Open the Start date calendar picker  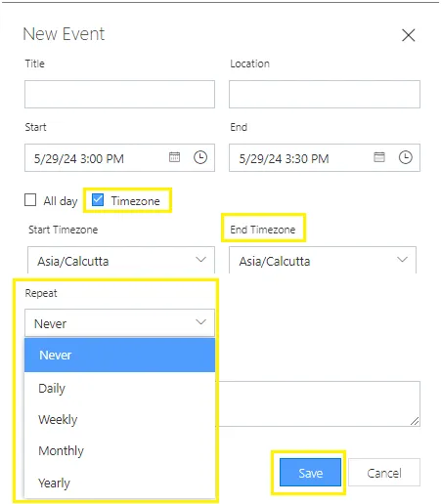(x=174, y=157)
